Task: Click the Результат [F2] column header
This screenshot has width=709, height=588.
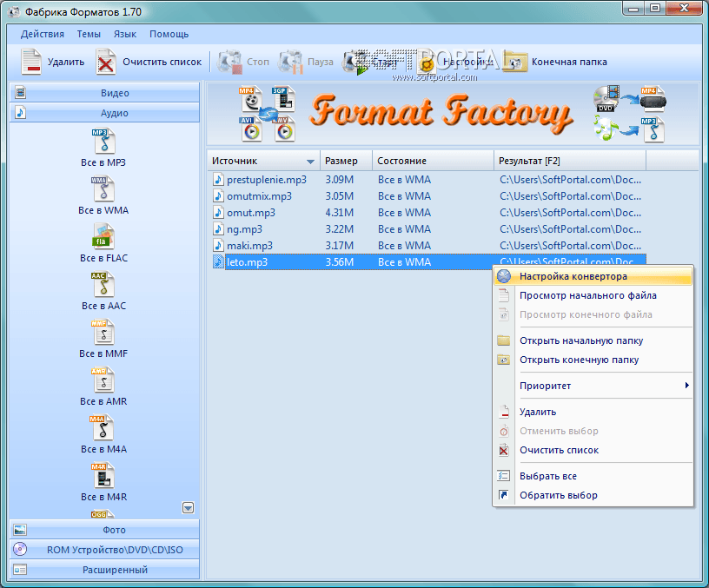Action: pos(570,161)
